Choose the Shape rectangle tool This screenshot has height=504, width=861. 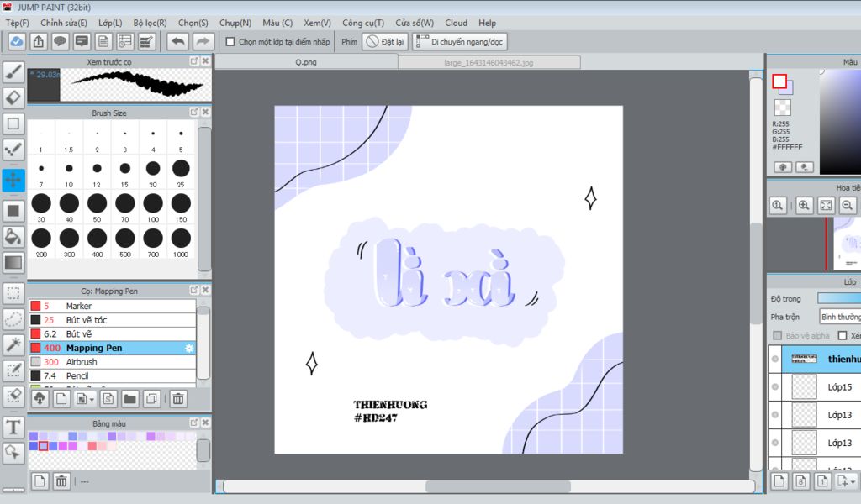click(x=13, y=123)
